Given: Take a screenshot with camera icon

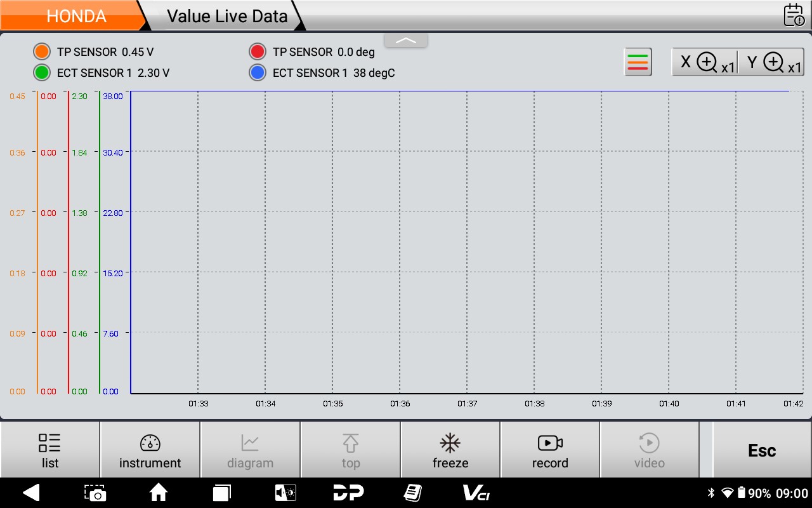Looking at the screenshot, I should 95,493.
